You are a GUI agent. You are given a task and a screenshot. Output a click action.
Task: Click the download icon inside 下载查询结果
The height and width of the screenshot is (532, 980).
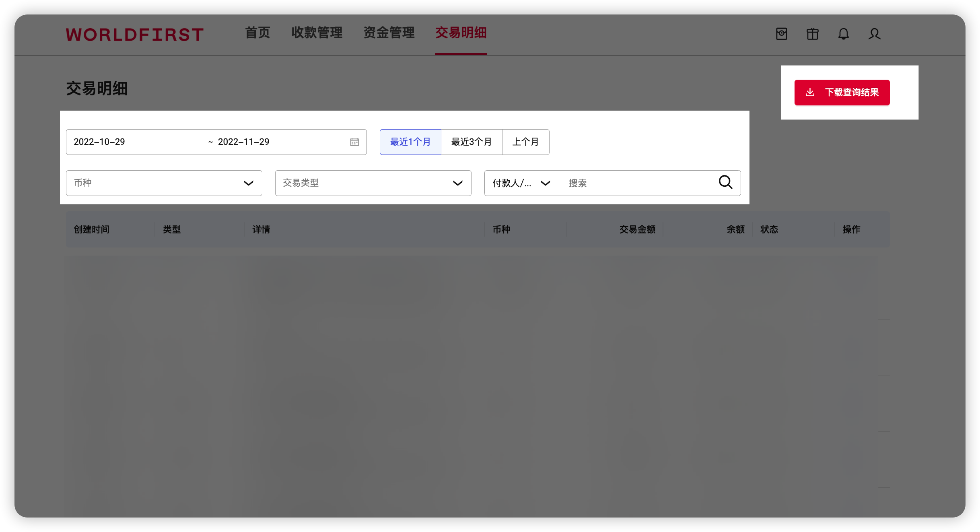(x=810, y=92)
